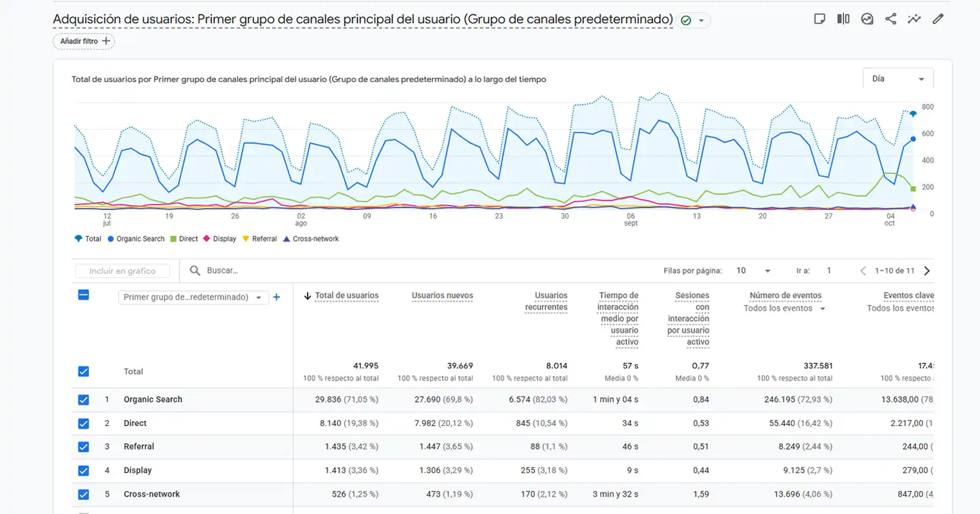Click the plus icon in Añadir filtro
Image resolution: width=980 pixels, height=514 pixels.
(106, 41)
